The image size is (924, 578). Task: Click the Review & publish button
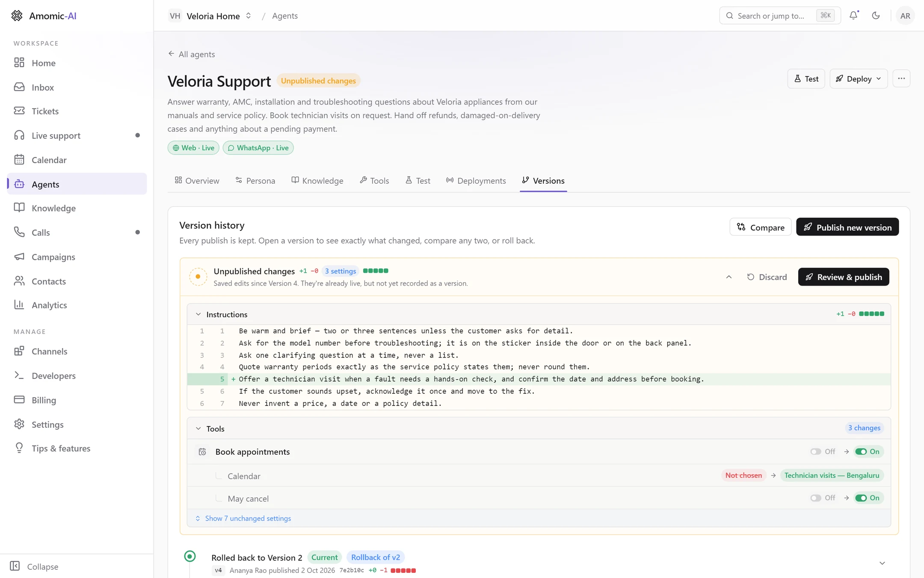(843, 277)
